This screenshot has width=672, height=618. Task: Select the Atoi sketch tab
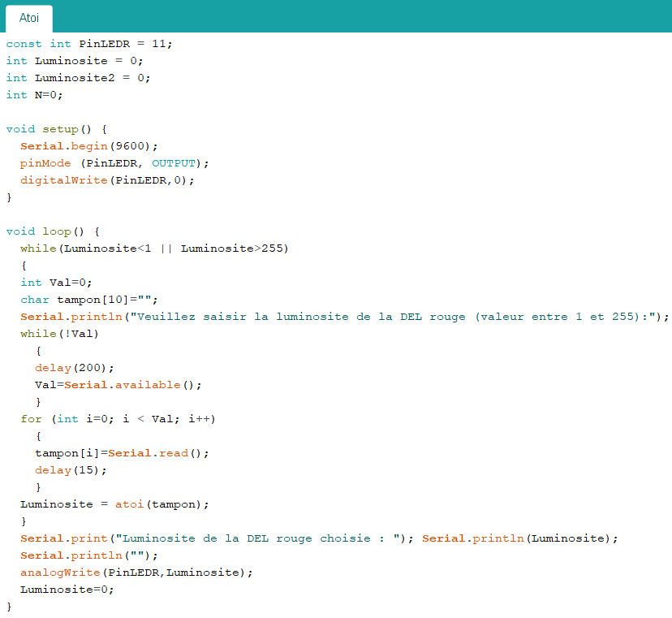coord(29,18)
